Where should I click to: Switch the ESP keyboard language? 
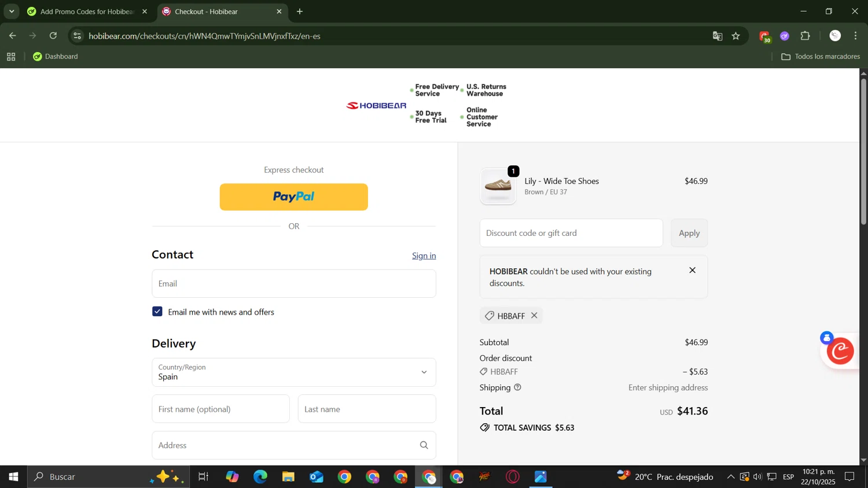point(789,477)
